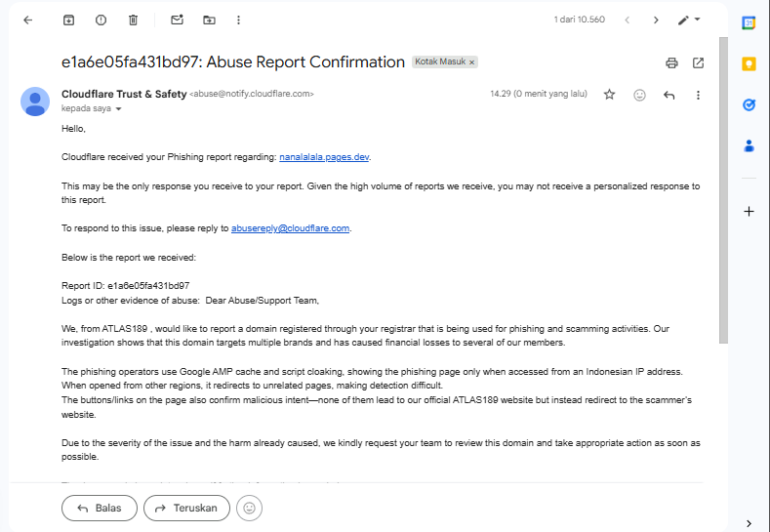Mark the email as unread

[x=177, y=20]
